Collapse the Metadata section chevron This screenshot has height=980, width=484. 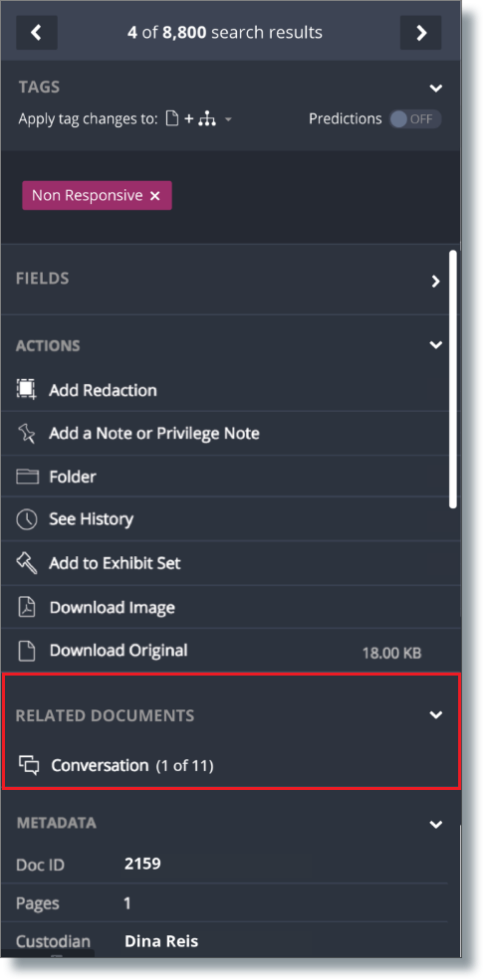[x=436, y=824]
